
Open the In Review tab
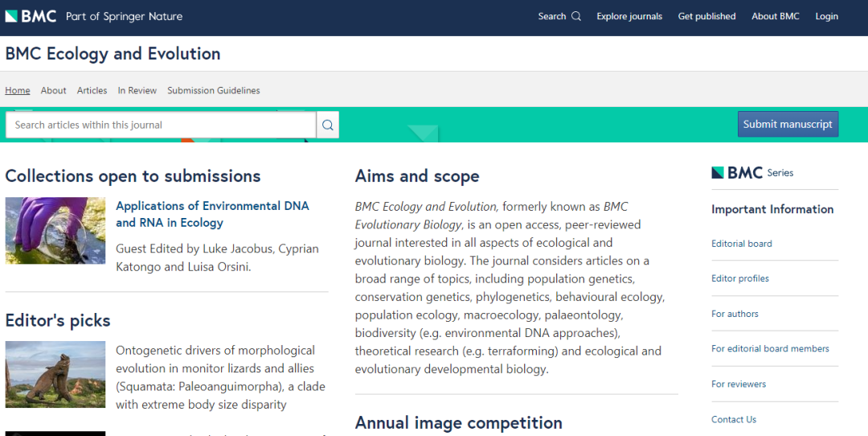pyautogui.click(x=137, y=90)
